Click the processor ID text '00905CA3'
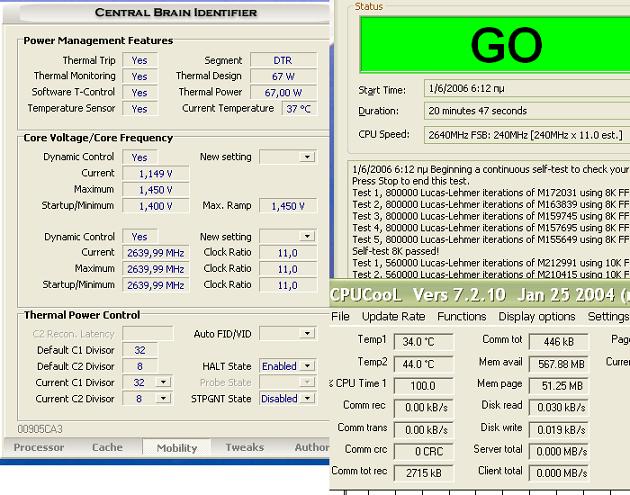 [40, 429]
